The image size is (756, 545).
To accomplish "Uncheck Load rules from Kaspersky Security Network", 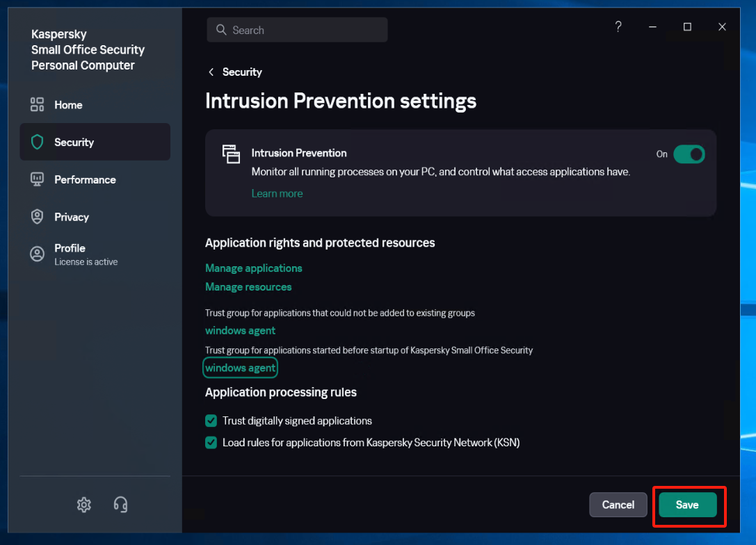I will pos(211,442).
